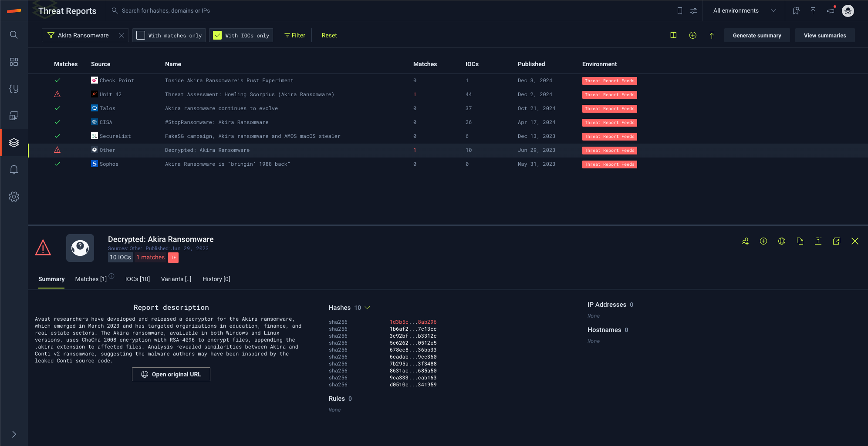Click Generate summary
868x446 pixels.
coord(757,35)
